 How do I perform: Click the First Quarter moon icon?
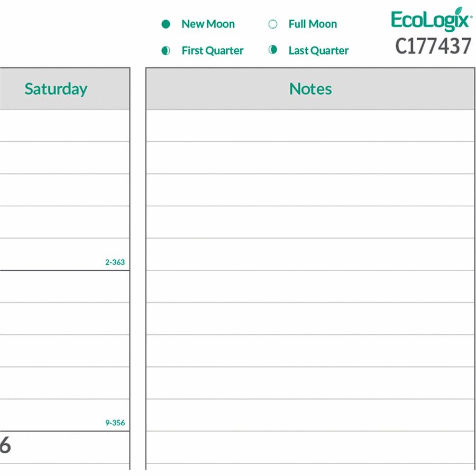coord(166,50)
